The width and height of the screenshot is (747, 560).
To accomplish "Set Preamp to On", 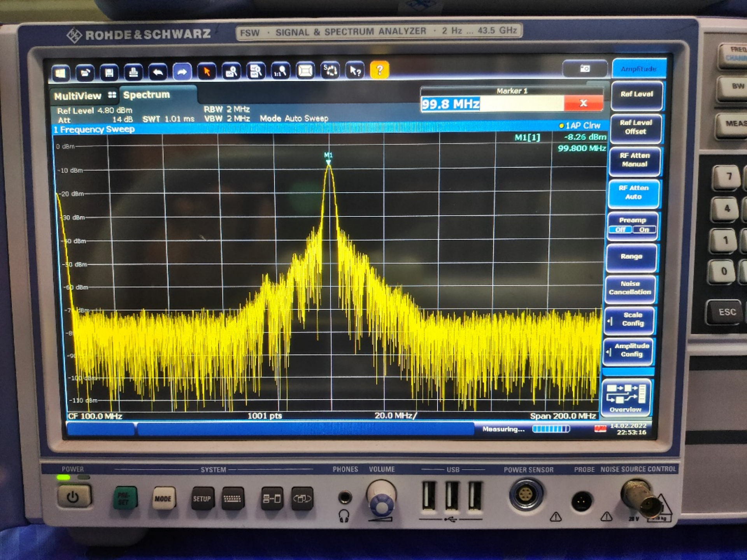I will coord(644,230).
